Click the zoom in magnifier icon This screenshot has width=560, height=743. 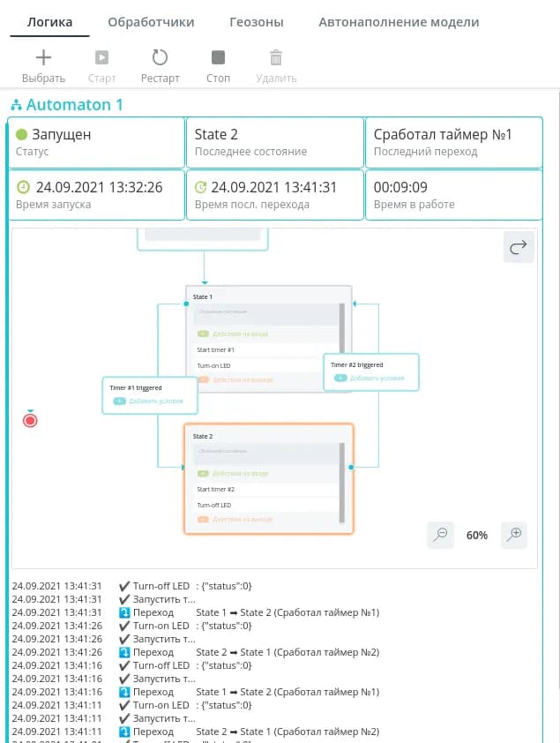[x=514, y=534]
